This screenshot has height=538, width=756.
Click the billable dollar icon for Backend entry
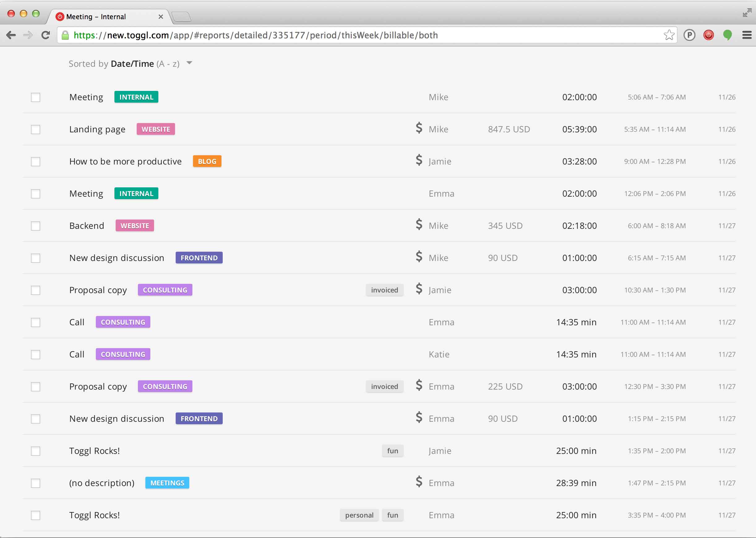tap(419, 225)
